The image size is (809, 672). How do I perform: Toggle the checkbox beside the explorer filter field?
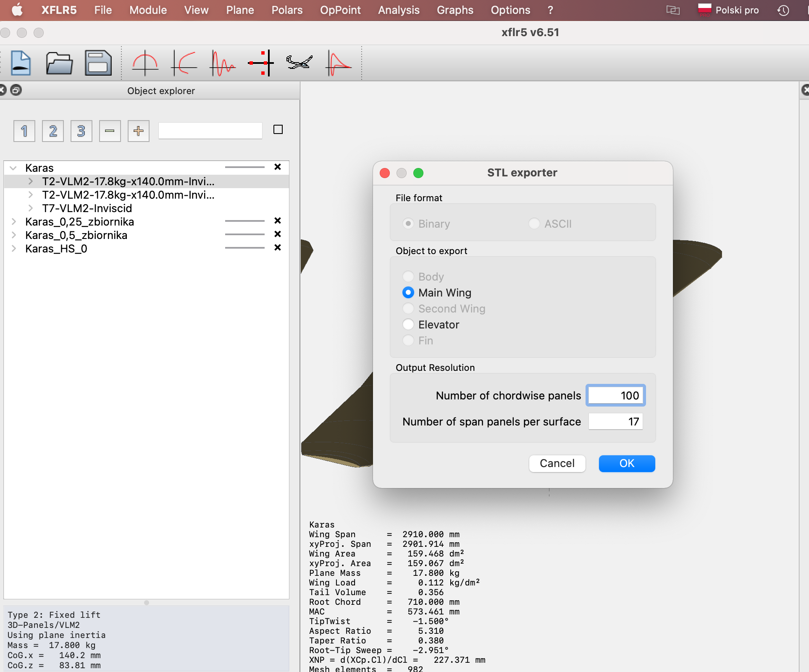pyautogui.click(x=278, y=130)
